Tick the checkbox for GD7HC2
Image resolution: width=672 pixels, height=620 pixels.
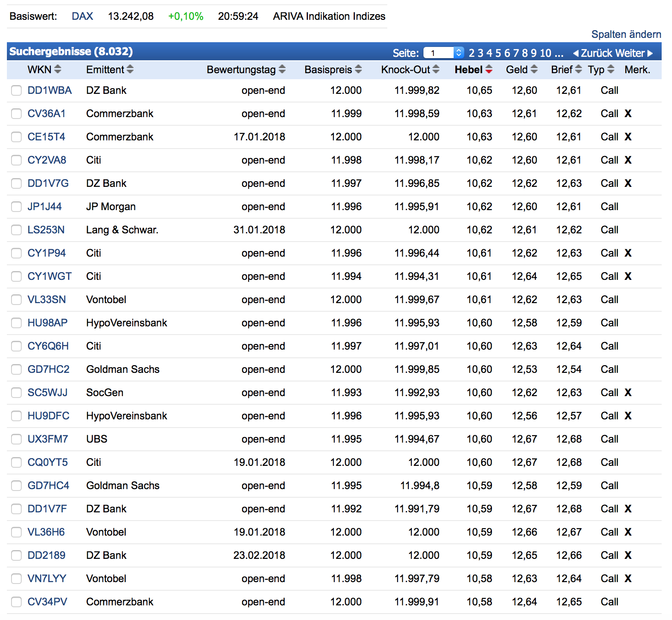click(16, 369)
